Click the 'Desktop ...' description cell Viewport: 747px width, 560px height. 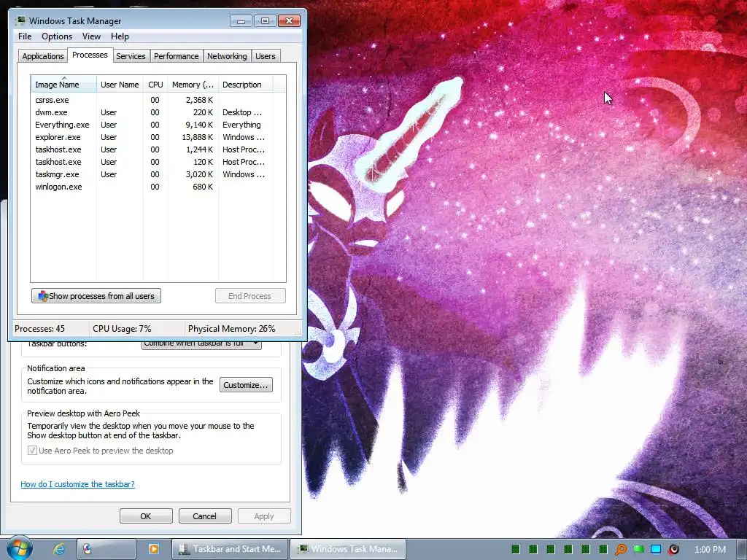point(242,112)
